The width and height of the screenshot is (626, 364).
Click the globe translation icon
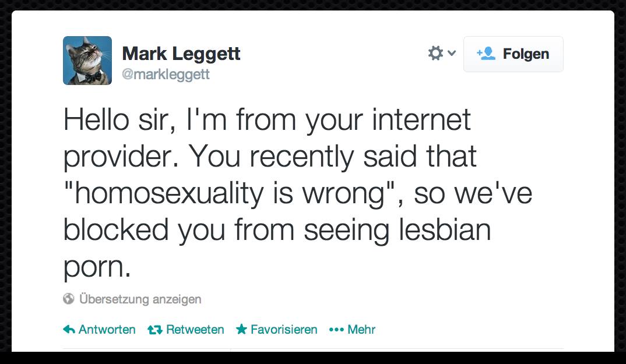pyautogui.click(x=69, y=299)
